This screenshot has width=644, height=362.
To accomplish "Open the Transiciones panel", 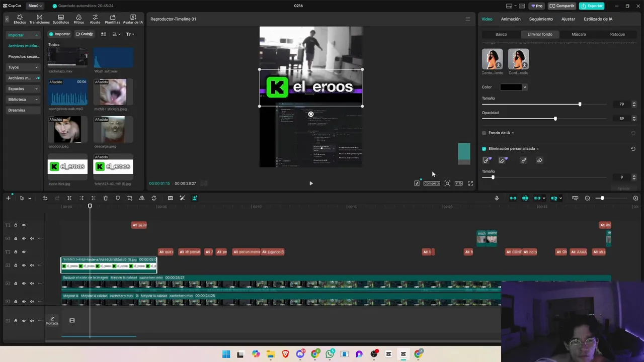I will [x=39, y=19].
